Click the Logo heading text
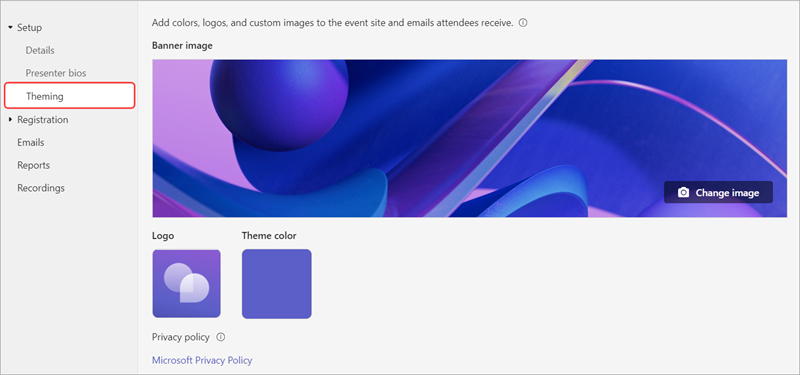The image size is (800, 375). [x=163, y=236]
